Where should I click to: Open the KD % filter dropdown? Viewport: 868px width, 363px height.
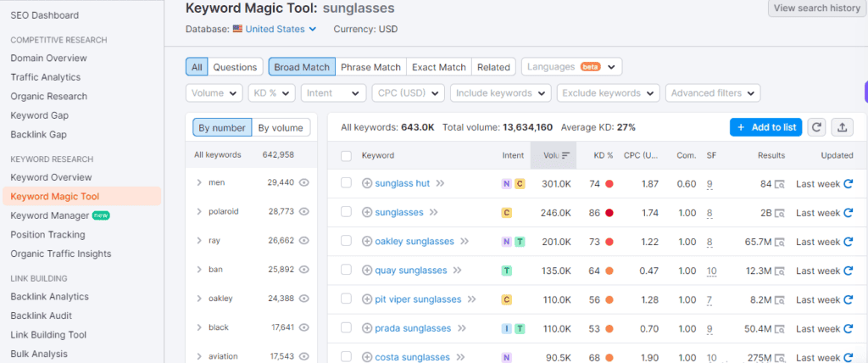click(x=272, y=93)
